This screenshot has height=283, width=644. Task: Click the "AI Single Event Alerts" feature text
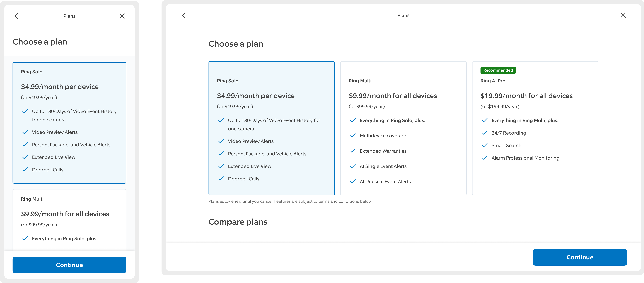[383, 166]
